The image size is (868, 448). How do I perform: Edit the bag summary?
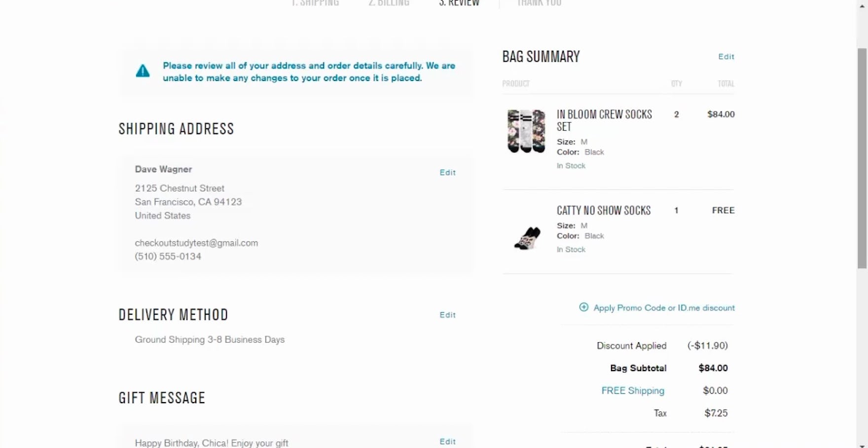[x=726, y=57]
